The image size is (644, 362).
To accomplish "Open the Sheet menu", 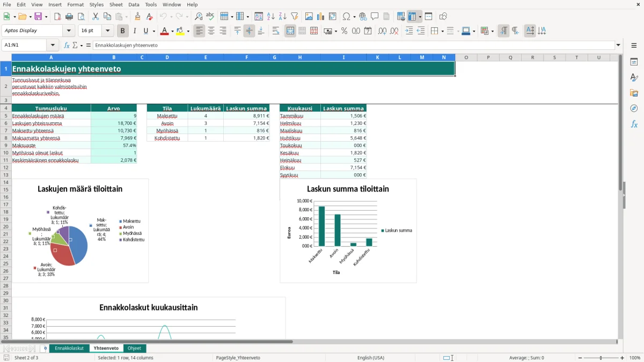I will 116,4.
